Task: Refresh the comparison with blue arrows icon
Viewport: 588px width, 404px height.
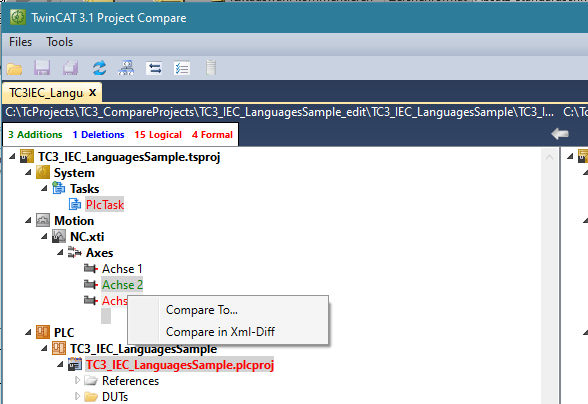Action: pyautogui.click(x=99, y=68)
